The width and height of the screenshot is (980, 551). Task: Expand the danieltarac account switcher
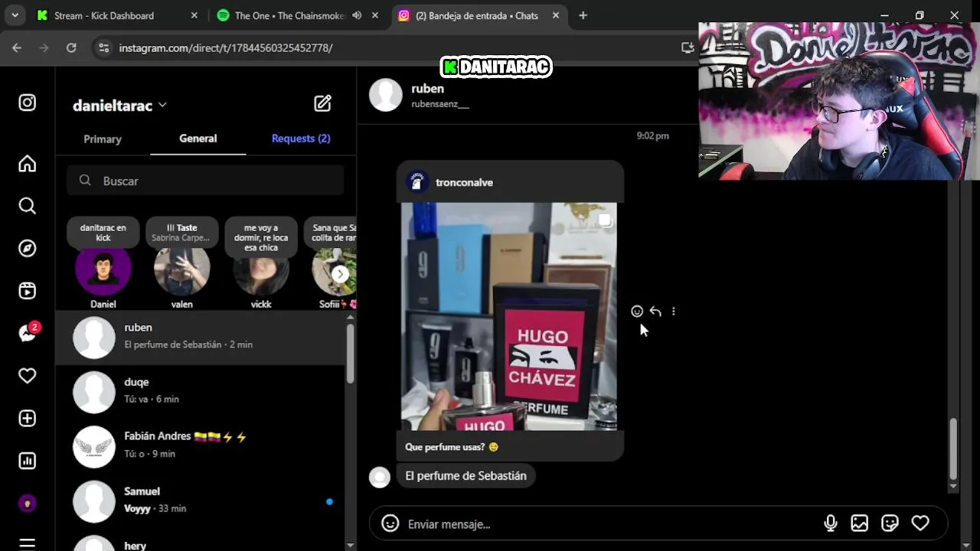tap(119, 106)
